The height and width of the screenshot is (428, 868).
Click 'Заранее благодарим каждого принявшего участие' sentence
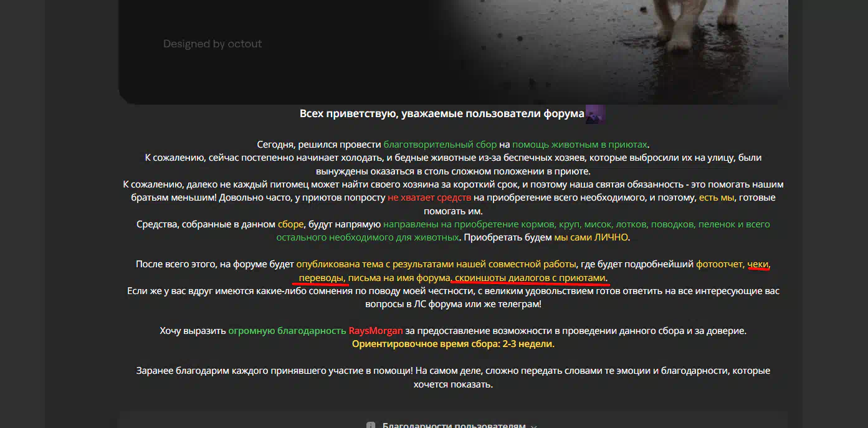pyautogui.click(x=453, y=378)
